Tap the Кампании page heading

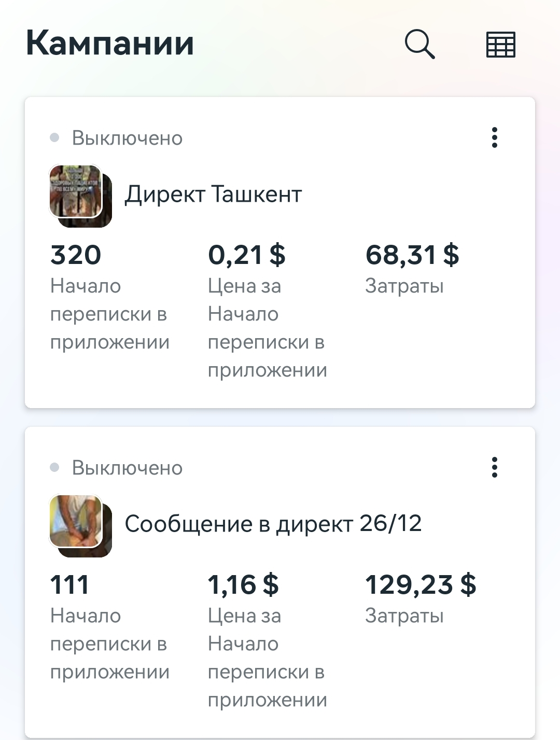[x=110, y=43]
